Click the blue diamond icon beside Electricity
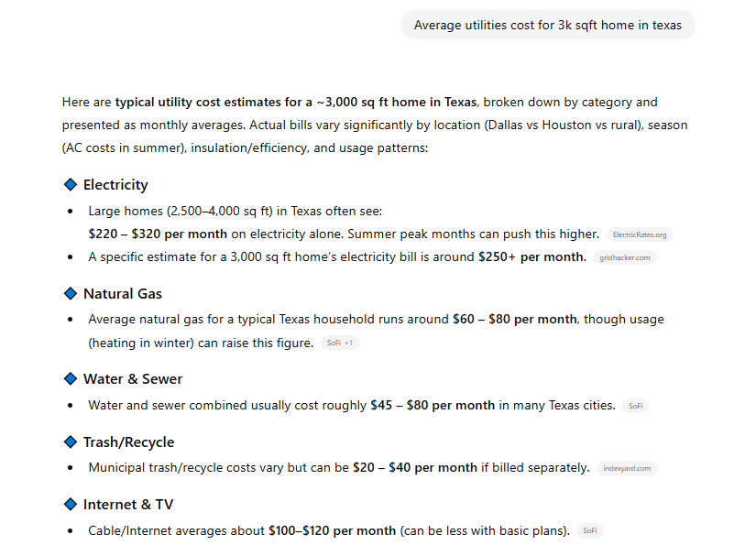The height and width of the screenshot is (556, 756). click(x=70, y=185)
